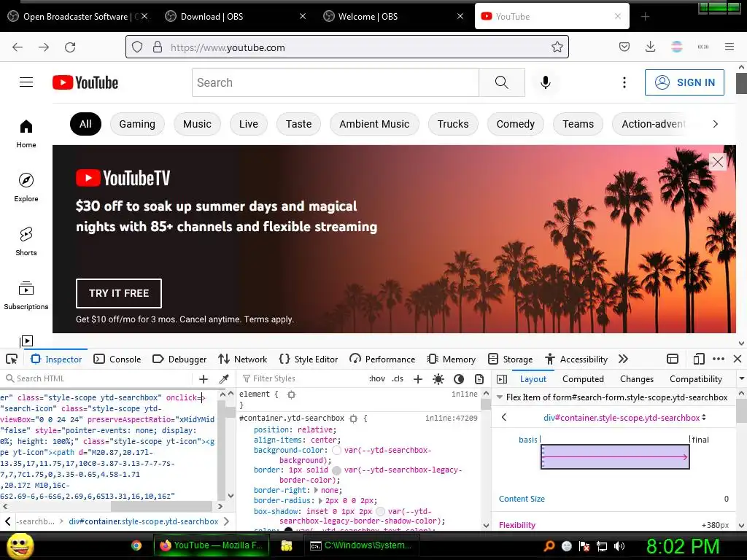Collapse the Flex Item section
747x560 pixels.
click(x=500, y=397)
